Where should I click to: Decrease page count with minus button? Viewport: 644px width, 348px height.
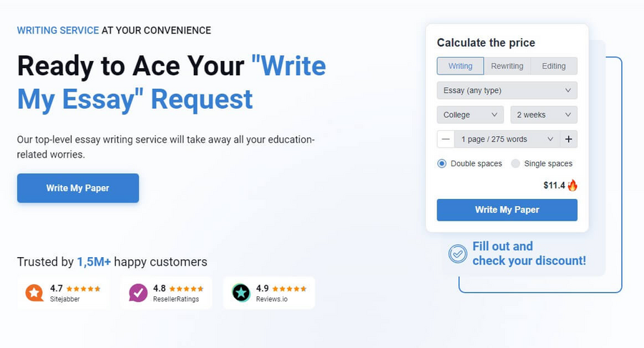click(446, 139)
